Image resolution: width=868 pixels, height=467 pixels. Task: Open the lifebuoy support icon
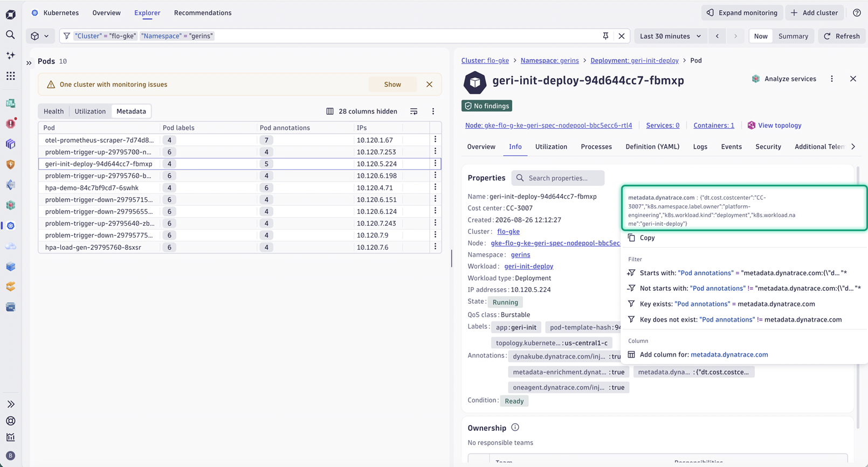[10, 421]
